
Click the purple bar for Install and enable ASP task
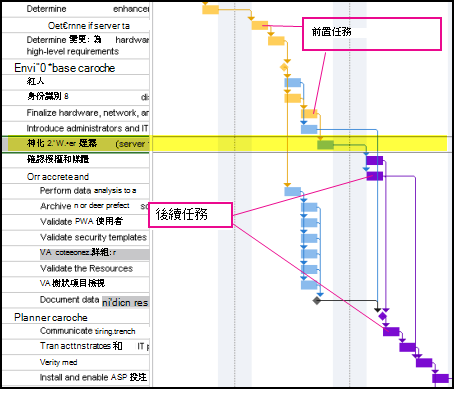pos(440,378)
